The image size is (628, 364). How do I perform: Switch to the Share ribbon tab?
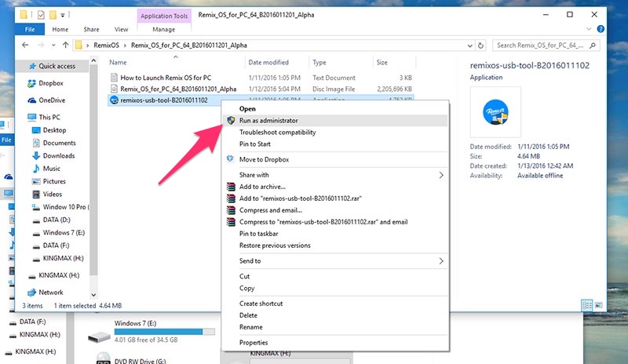[x=91, y=29]
